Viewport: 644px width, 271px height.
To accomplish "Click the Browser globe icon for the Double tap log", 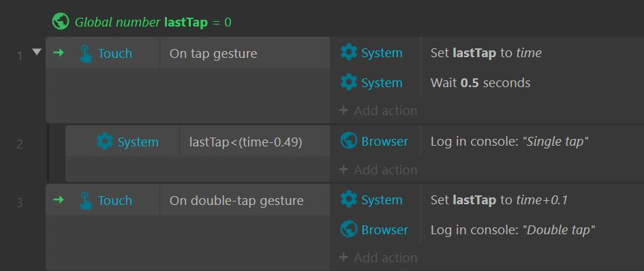I will coord(349,229).
